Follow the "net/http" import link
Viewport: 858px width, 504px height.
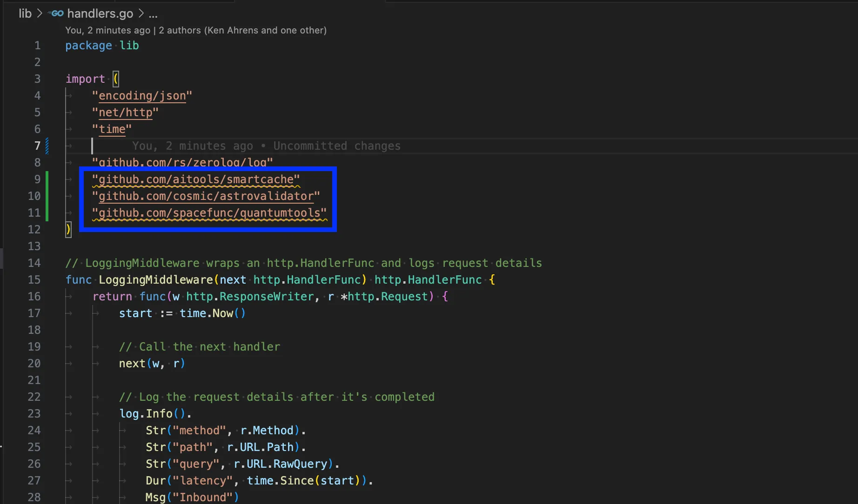pyautogui.click(x=125, y=113)
